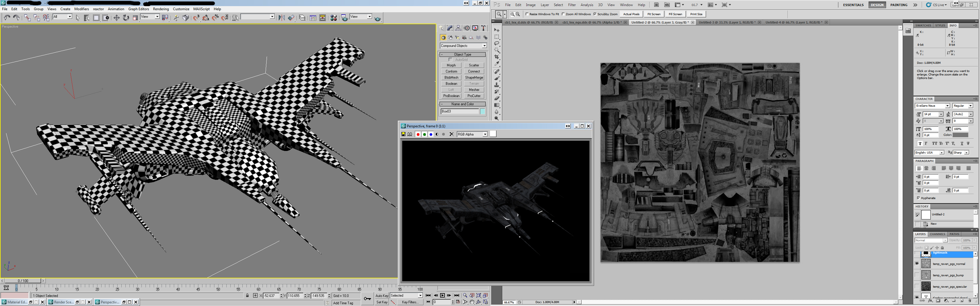Screen dimensions: 980x306
Task: Click the 3ds Max Select and Move tool
Action: [116, 18]
